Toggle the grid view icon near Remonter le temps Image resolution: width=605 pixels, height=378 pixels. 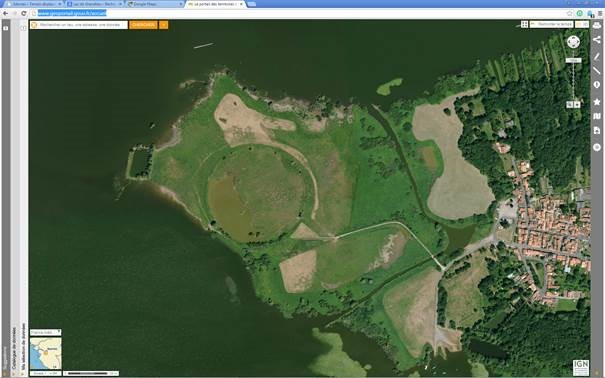point(524,24)
